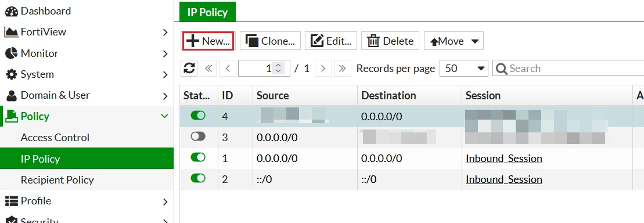
Task: Refresh the IP policy list
Action: [189, 68]
